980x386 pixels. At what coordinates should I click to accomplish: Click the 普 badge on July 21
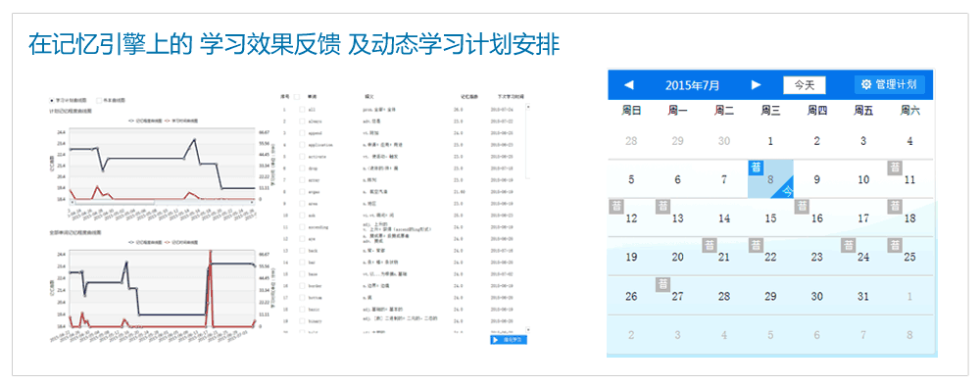point(710,246)
